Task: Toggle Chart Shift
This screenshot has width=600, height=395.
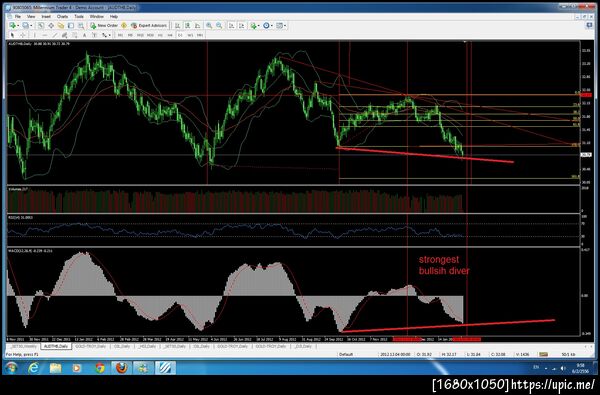Action: (242, 25)
